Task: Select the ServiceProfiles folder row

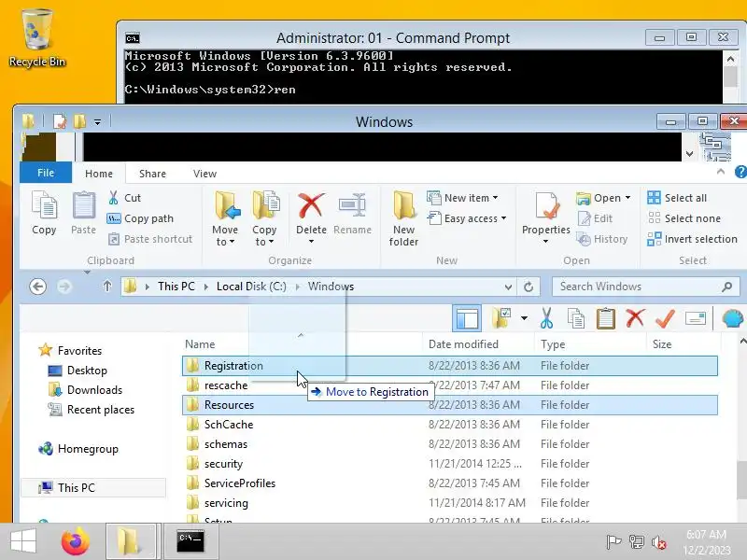Action: [x=450, y=483]
